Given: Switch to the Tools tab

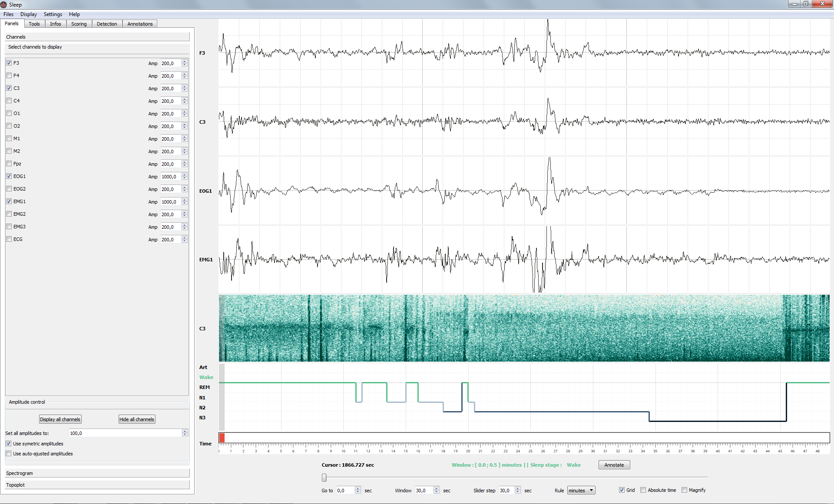Looking at the screenshot, I should [x=34, y=24].
